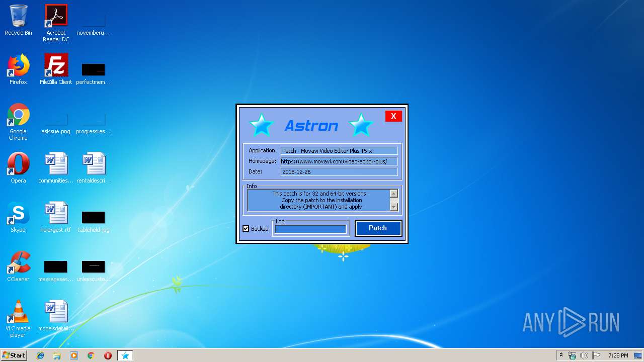
Task: Open the Windows Start menu
Action: pyautogui.click(x=14, y=355)
